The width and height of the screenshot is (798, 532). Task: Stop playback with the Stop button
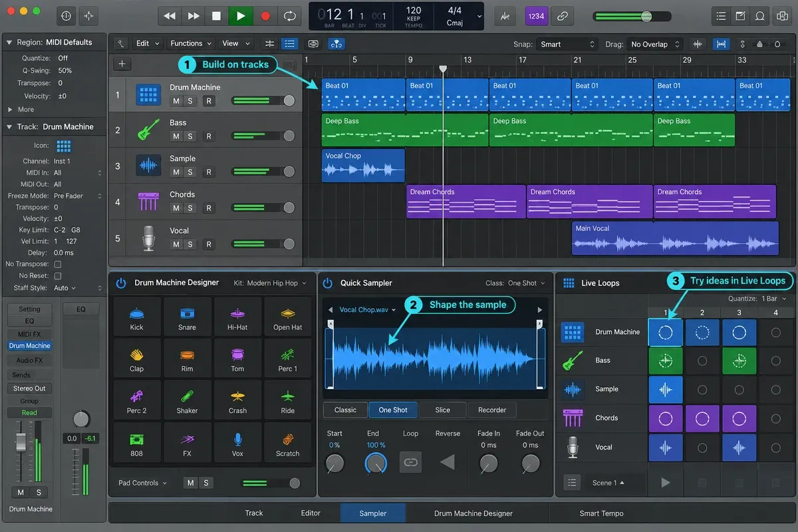(217, 15)
